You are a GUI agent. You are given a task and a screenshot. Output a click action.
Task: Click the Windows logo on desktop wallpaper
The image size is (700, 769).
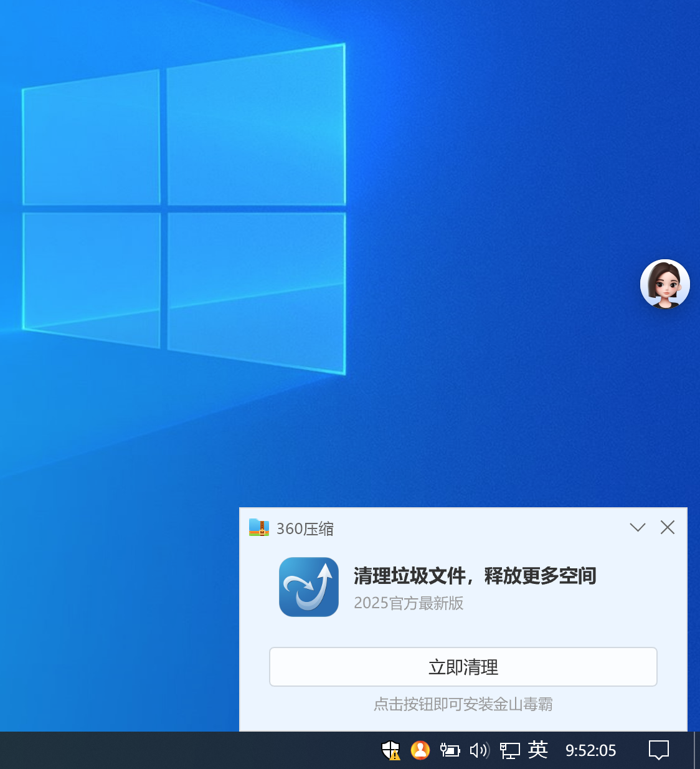[184, 209]
